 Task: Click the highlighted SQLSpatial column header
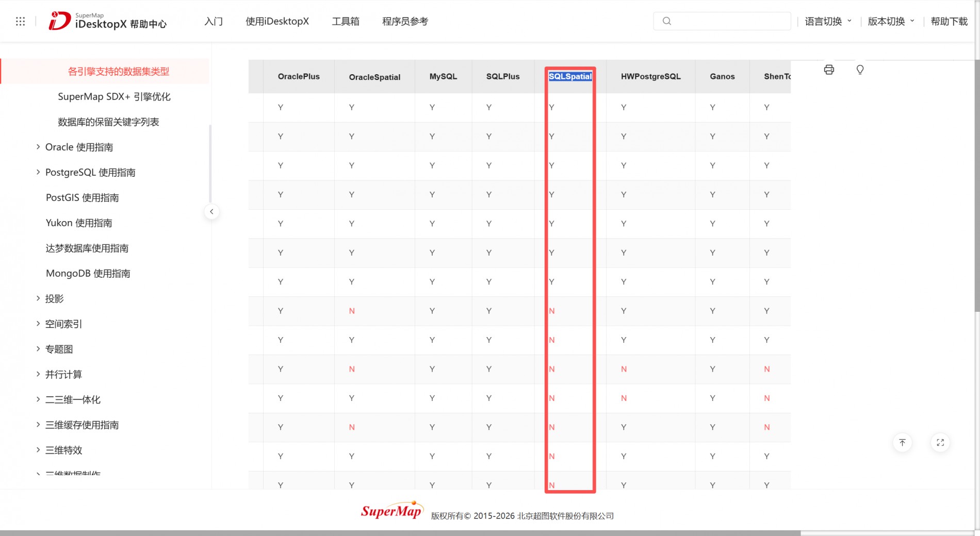pyautogui.click(x=570, y=76)
